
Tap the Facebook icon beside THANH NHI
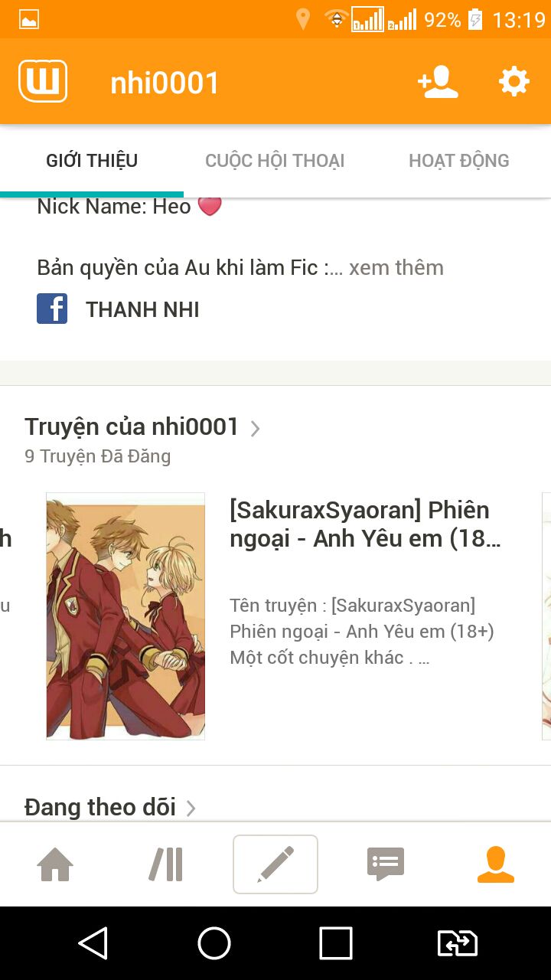(52, 309)
